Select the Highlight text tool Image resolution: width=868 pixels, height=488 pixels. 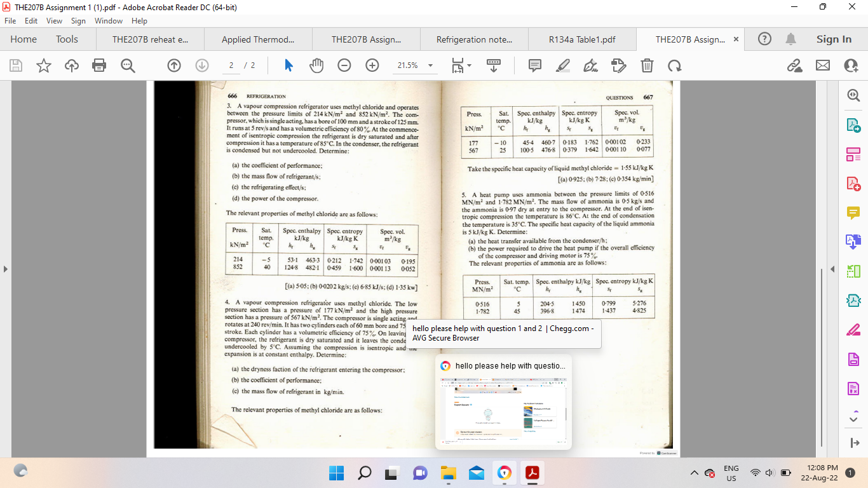coord(562,65)
